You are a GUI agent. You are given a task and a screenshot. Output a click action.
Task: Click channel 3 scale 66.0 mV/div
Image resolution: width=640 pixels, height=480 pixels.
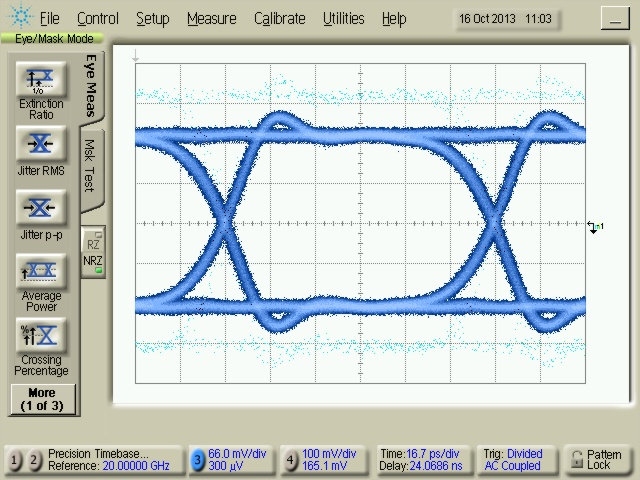pos(237,453)
